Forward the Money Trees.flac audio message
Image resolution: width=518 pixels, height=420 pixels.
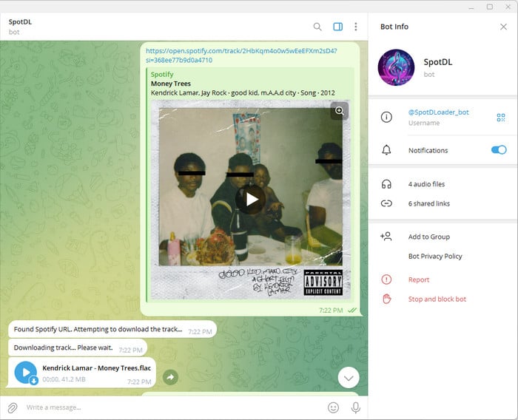point(170,377)
